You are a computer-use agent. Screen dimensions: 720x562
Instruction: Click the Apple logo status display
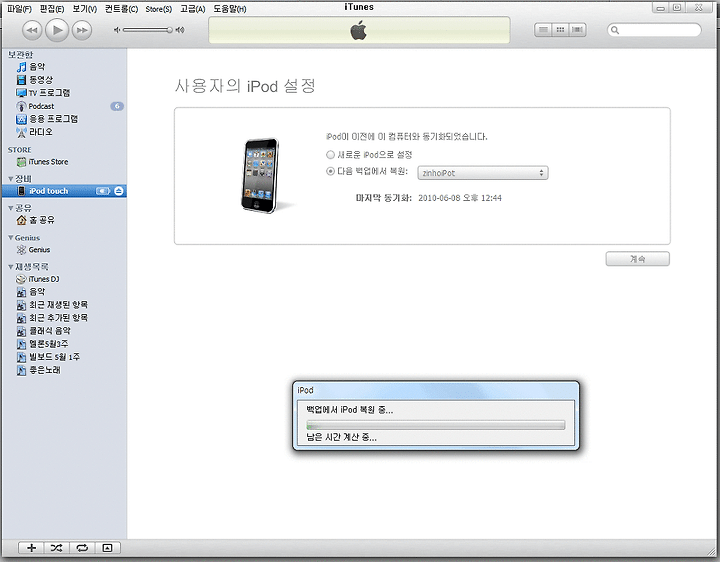[x=359, y=31]
